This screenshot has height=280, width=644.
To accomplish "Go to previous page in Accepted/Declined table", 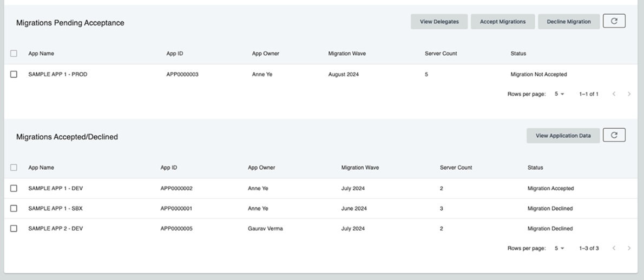I will tap(614, 248).
